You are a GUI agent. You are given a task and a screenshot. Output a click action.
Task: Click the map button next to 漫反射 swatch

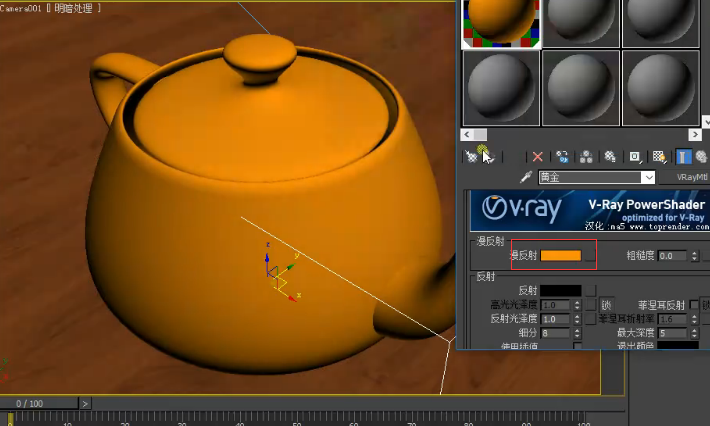tap(589, 256)
